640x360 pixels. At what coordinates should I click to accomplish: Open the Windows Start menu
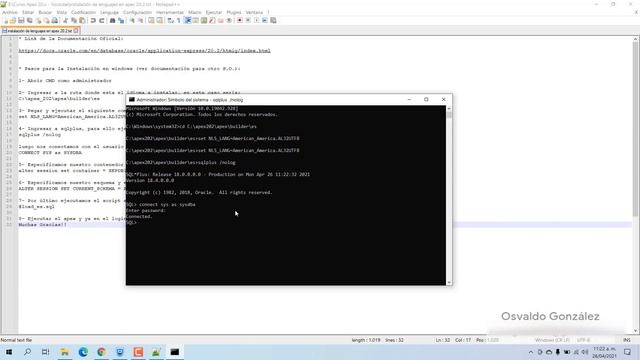click(9, 352)
